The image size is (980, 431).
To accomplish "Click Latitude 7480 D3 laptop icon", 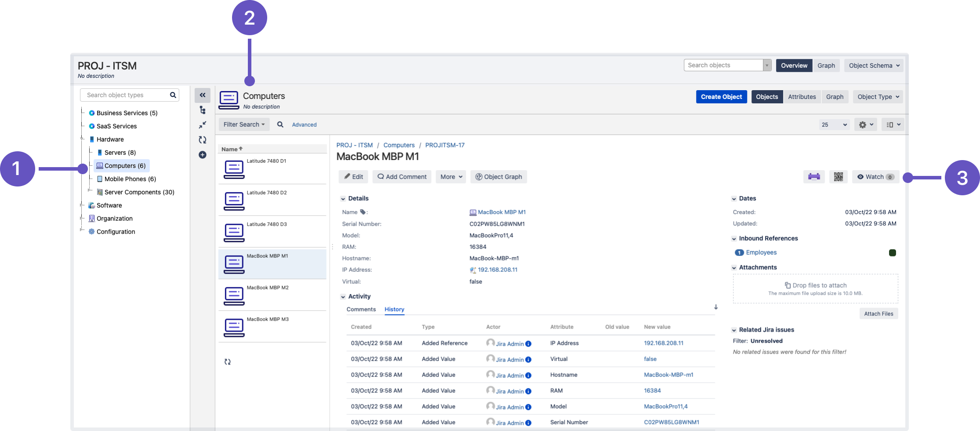I will click(x=234, y=233).
